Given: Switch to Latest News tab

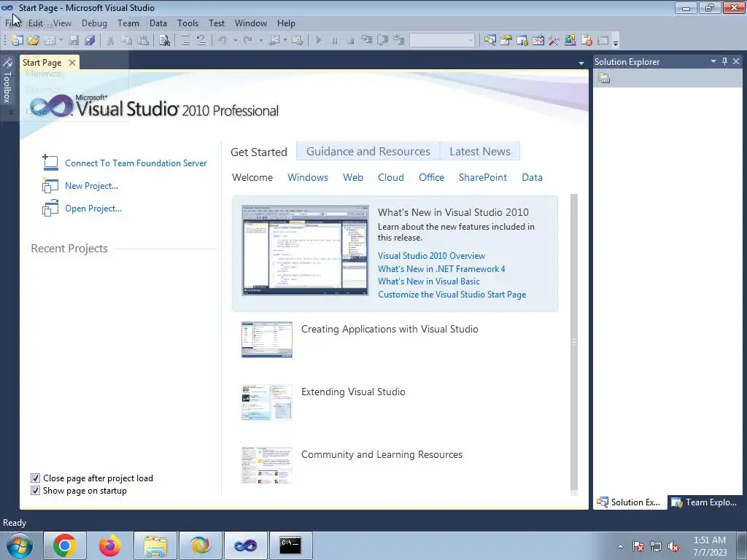Looking at the screenshot, I should [480, 152].
